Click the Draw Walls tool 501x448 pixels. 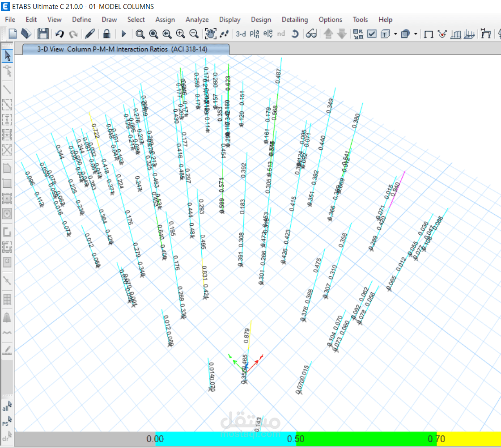coord(7,232)
